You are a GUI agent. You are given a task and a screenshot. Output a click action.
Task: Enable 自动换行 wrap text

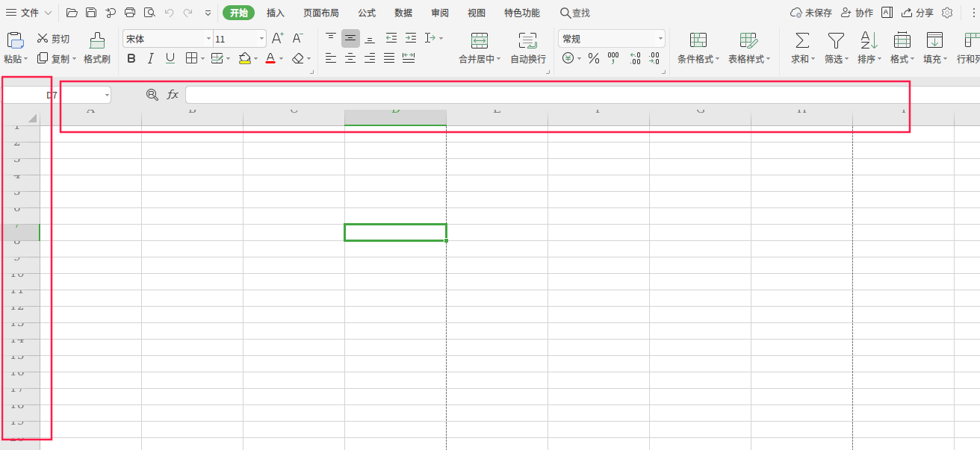pos(528,49)
